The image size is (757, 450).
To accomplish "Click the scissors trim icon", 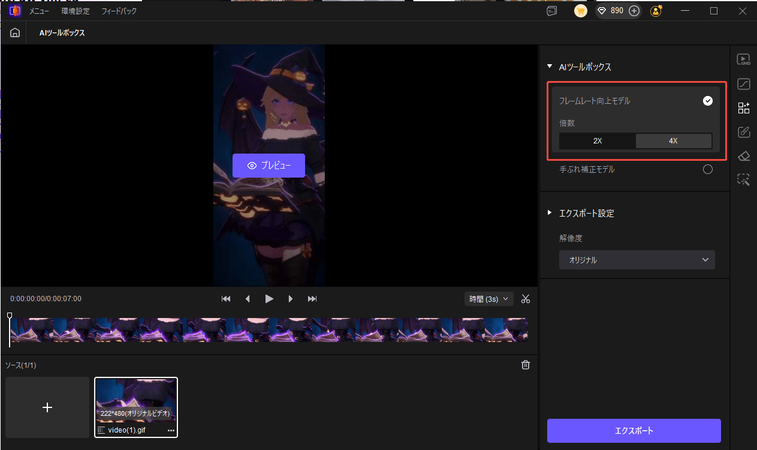I will tap(526, 299).
